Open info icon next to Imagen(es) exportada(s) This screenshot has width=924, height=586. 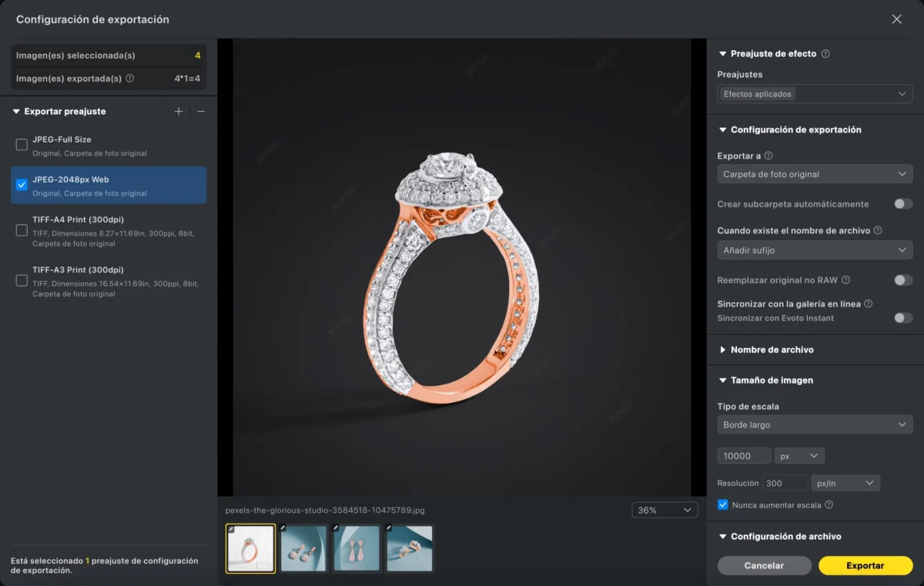[x=129, y=79]
